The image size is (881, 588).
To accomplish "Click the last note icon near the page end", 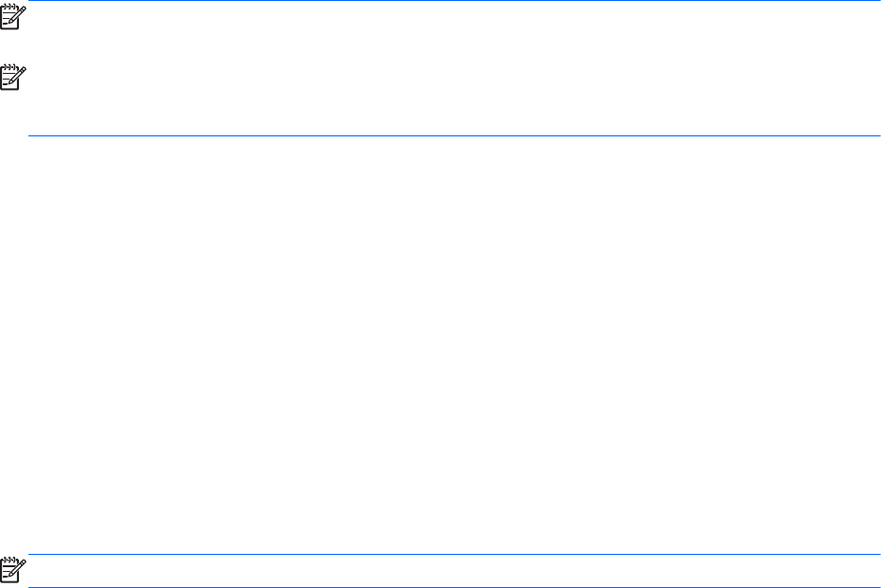I will [13, 569].
